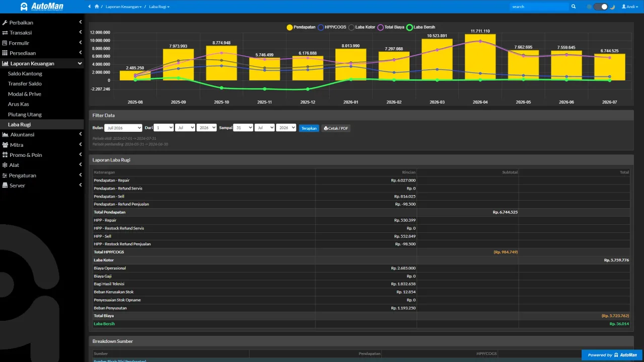
Task: Click the 2026-04 Pendapatan bar
Action: (480, 57)
